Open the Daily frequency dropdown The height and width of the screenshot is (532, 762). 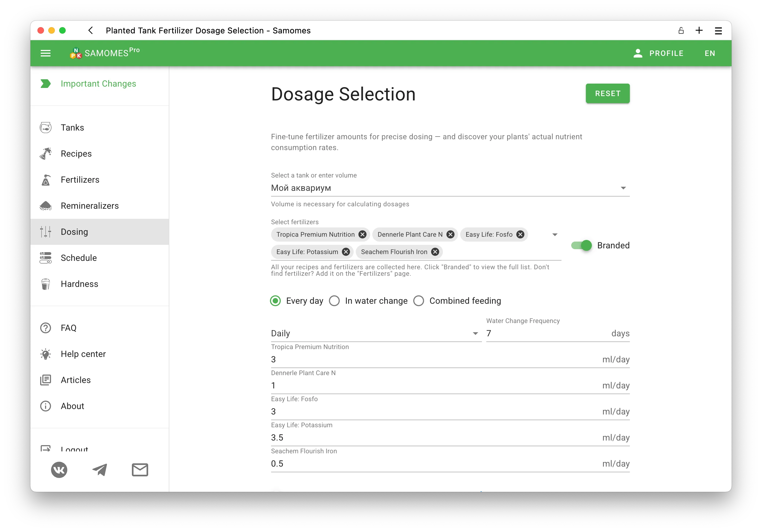pos(475,333)
